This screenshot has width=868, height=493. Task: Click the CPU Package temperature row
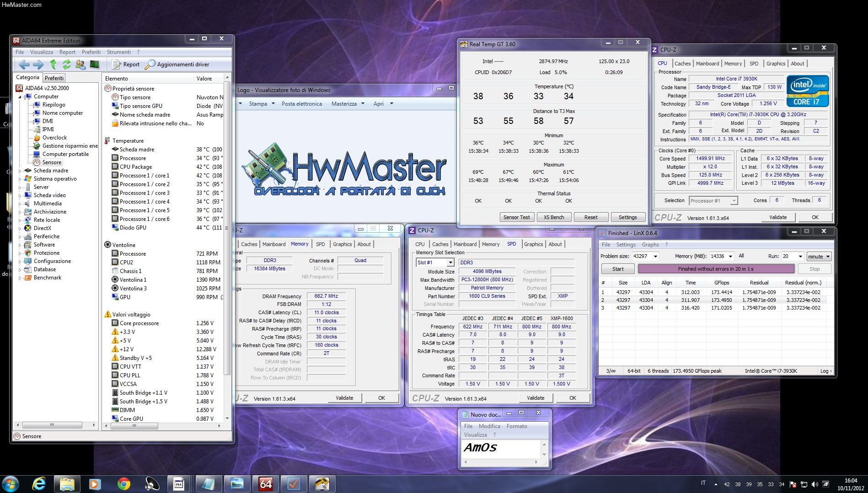pos(167,167)
